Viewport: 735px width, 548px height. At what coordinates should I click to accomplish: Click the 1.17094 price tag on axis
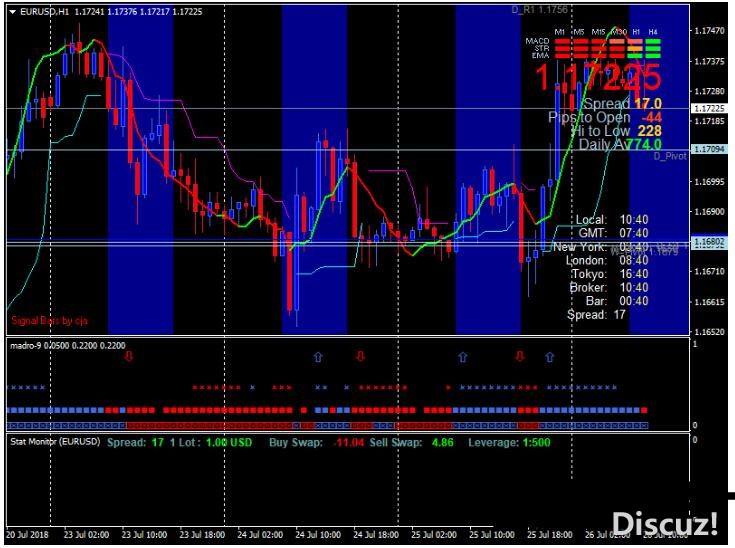pyautogui.click(x=712, y=149)
